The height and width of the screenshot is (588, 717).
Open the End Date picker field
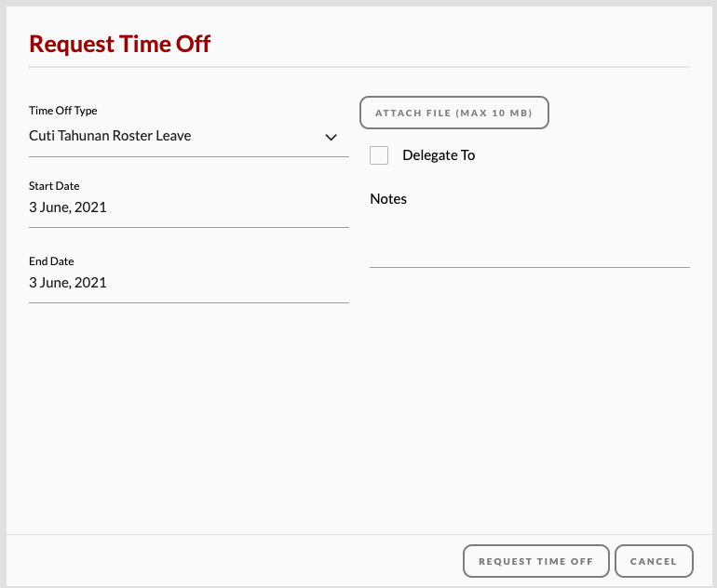[x=188, y=284]
